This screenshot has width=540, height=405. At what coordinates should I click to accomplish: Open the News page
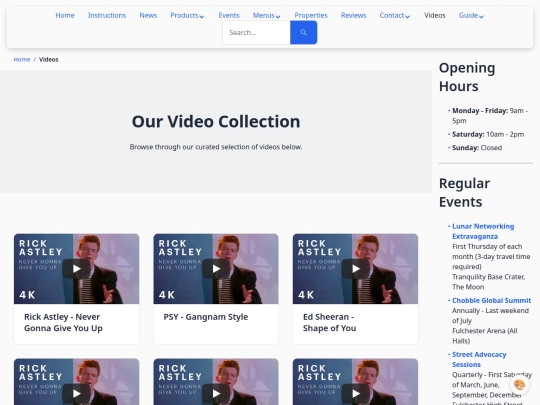pyautogui.click(x=148, y=15)
